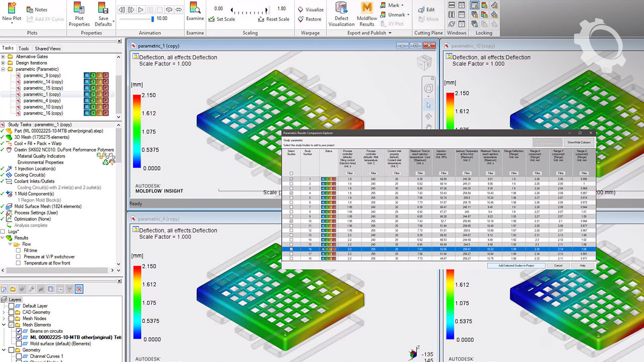Viewport: 644px width, 362px height.
Task: Click Help in comparison dialog
Action: (583, 265)
